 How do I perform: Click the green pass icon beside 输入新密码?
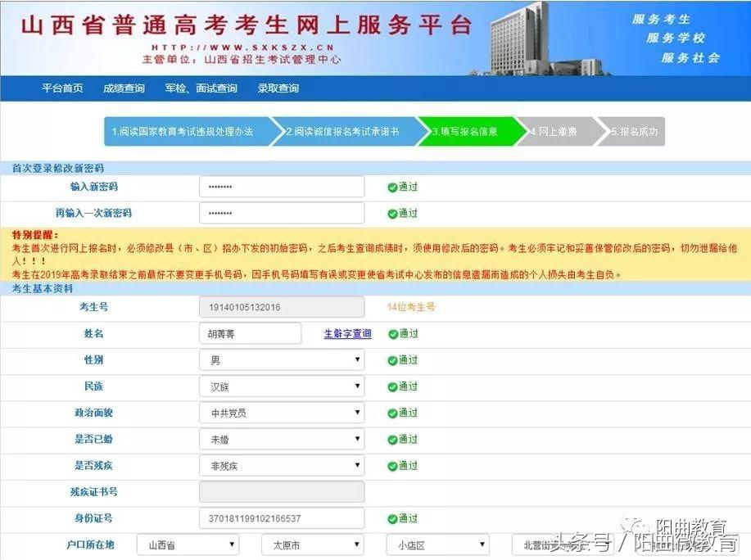[x=393, y=187]
